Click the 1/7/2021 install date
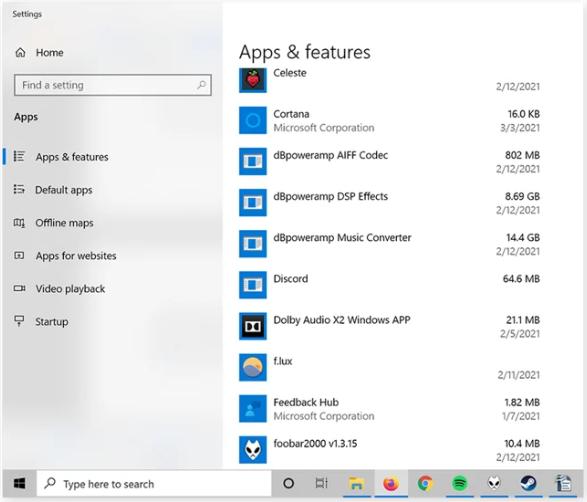 tap(521, 416)
